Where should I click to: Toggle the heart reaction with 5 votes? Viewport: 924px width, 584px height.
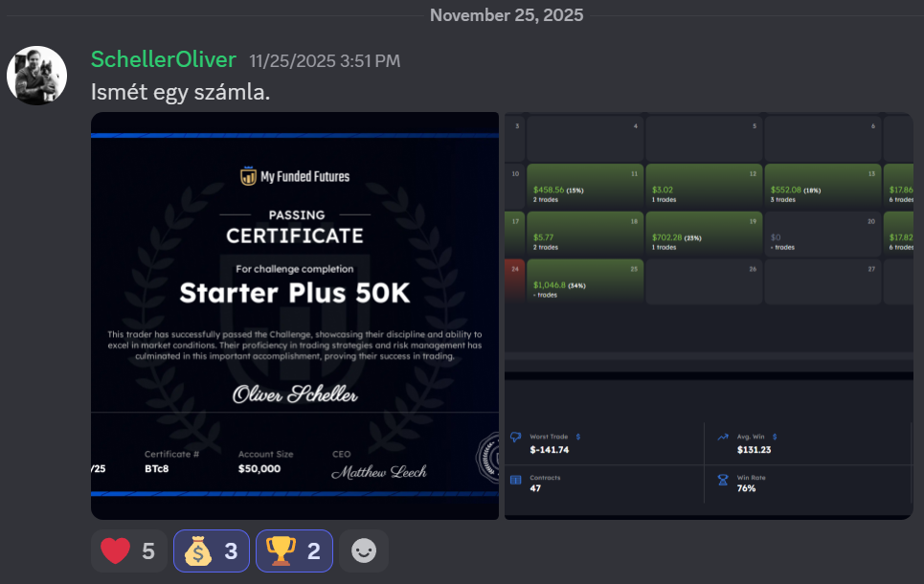point(128,551)
